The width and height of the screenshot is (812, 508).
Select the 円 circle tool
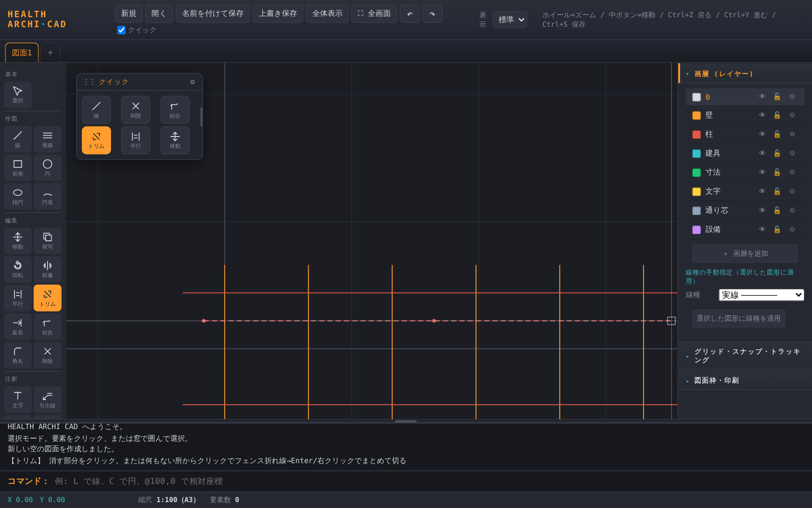click(48, 167)
